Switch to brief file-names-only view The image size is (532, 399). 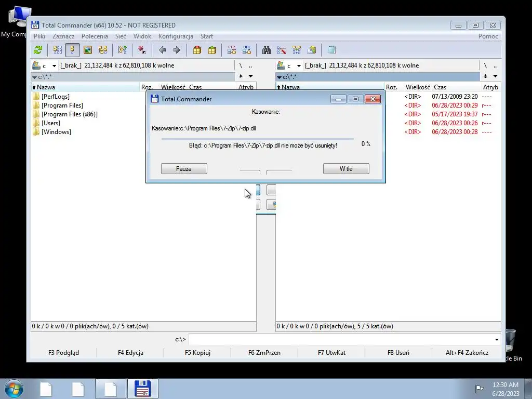[57, 50]
